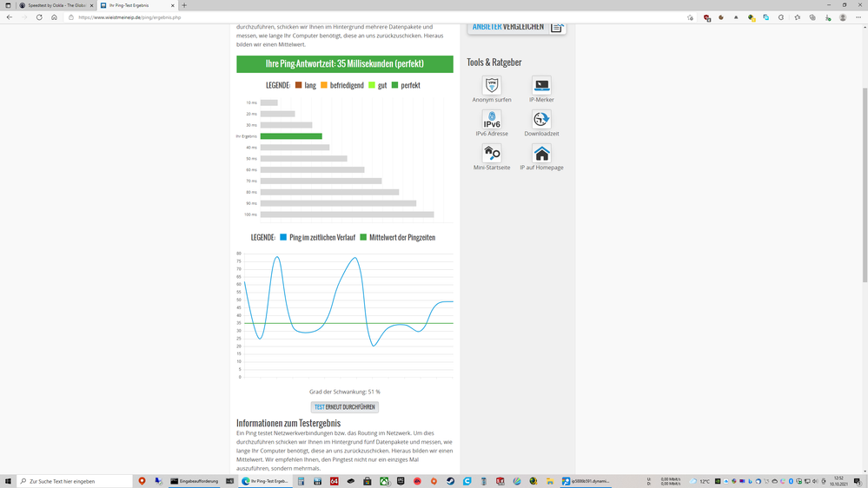Screen dimensions: 868x488
Task: Open the clock and date in taskbar
Action: (x=838, y=481)
